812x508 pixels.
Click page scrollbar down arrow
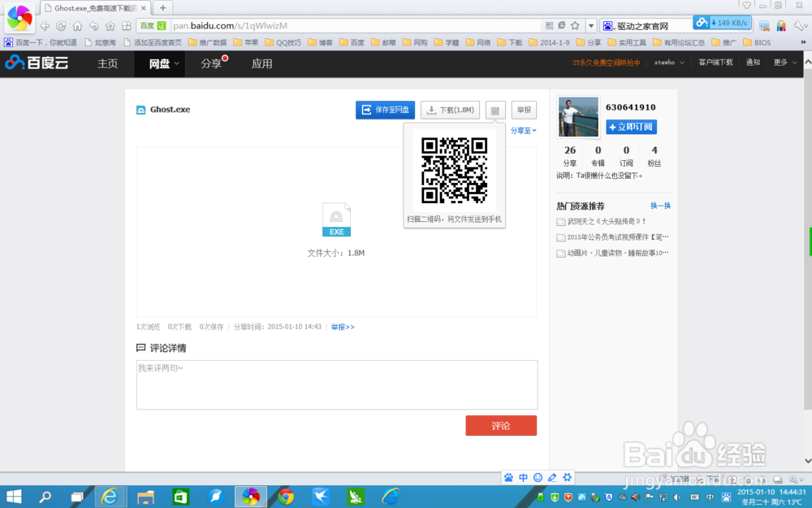tap(807, 460)
